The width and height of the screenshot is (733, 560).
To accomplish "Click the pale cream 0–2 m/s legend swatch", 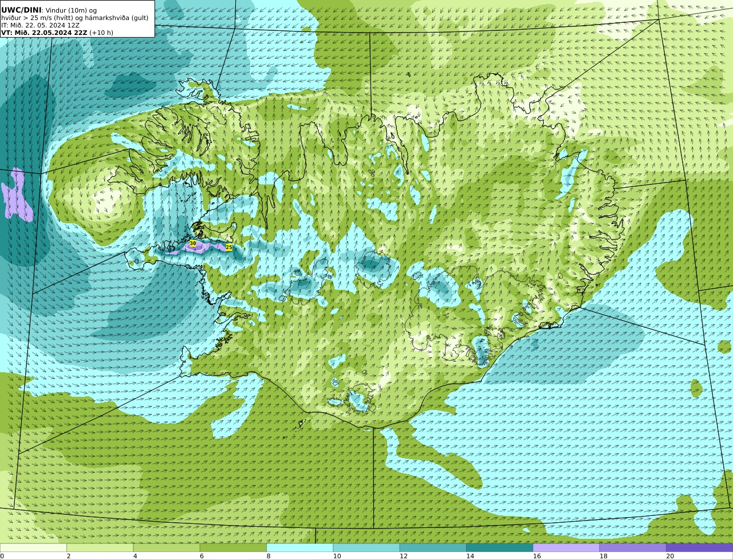I will (33, 547).
